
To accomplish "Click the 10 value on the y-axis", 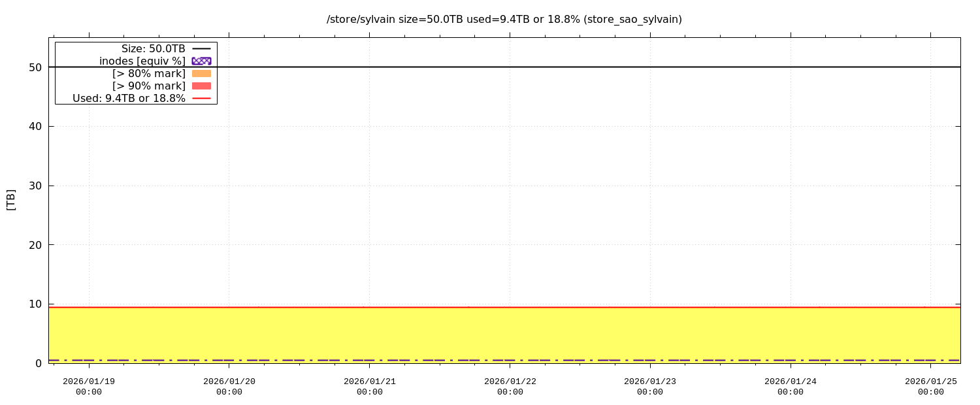I will [x=35, y=304].
